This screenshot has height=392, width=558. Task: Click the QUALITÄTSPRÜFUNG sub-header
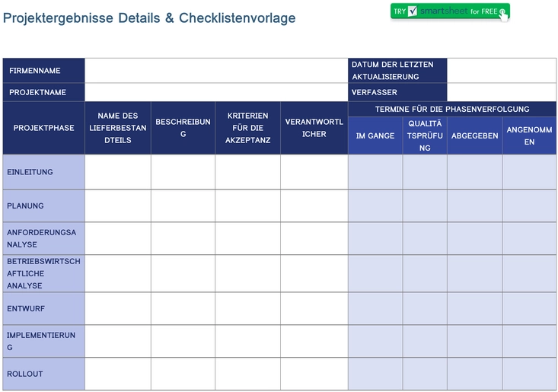(425, 135)
